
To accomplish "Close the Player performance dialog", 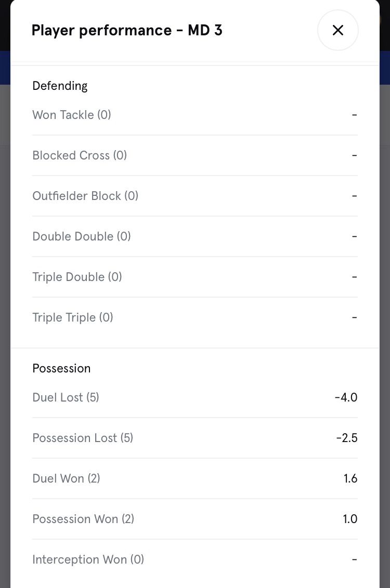I will coord(337,30).
